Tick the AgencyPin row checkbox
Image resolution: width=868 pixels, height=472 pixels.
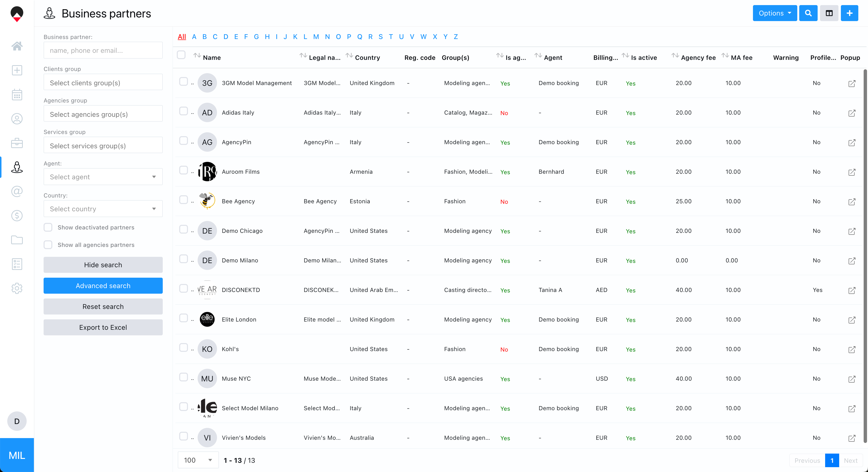[183, 141]
